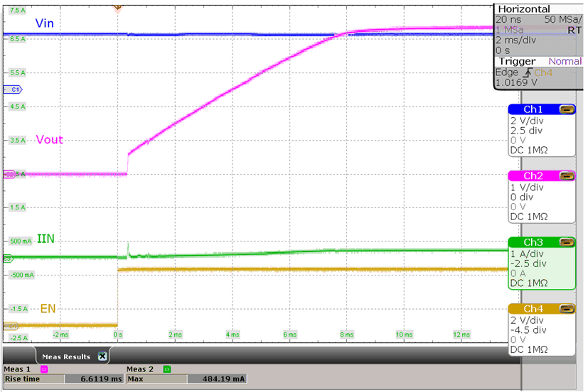Minimize the Ch1 signal box icon
Image resolution: width=588 pixels, height=392 pixels.
pyautogui.click(x=567, y=109)
